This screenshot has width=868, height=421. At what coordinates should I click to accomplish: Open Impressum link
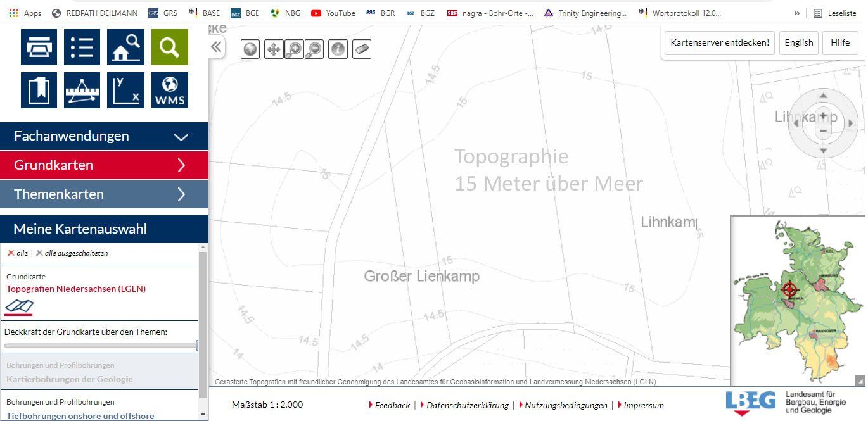[x=644, y=405]
